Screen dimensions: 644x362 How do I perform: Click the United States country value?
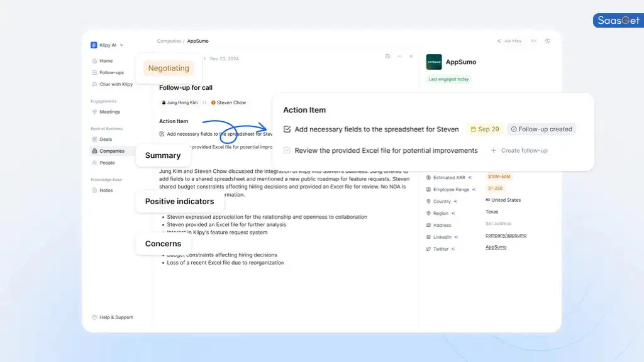[503, 200]
